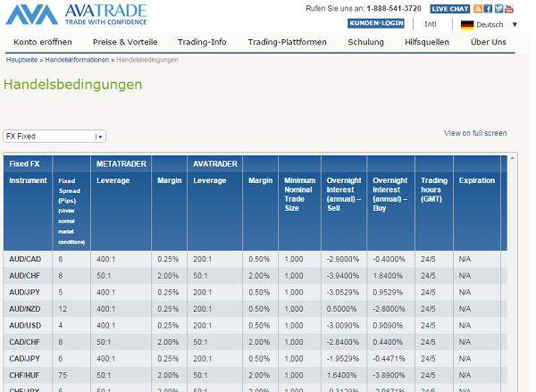Open the YouTube icon in header
This screenshot has width=536, height=392.
point(509,9)
